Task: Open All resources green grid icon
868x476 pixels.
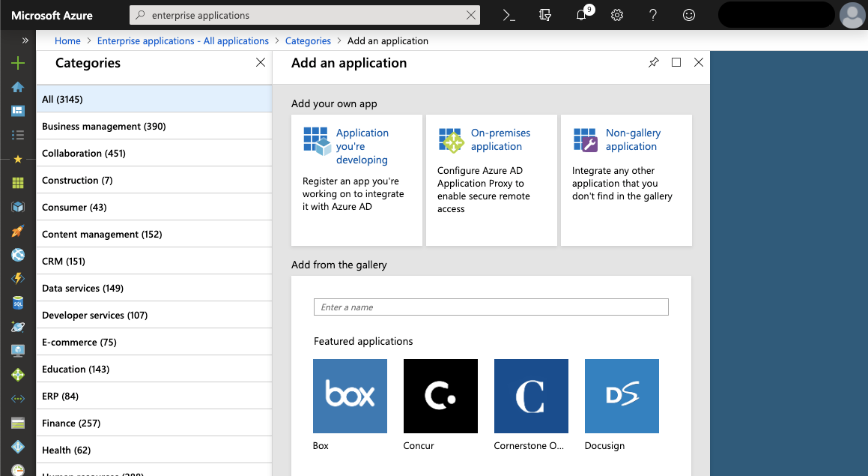Action: coord(18,183)
